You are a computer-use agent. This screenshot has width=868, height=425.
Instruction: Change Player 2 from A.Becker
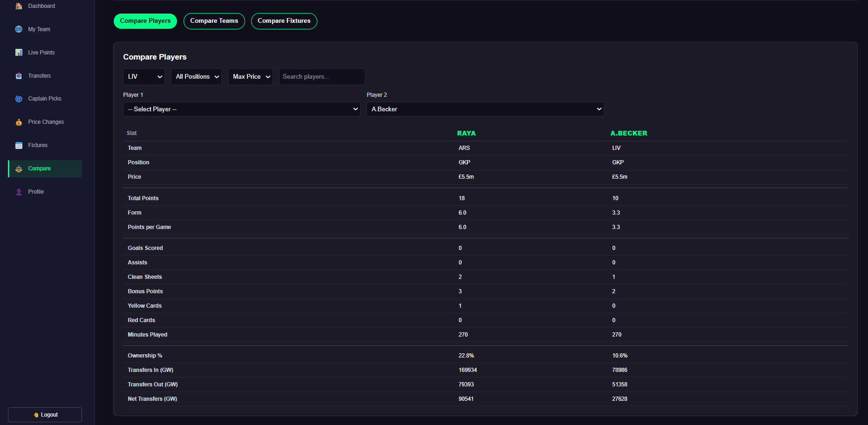485,109
